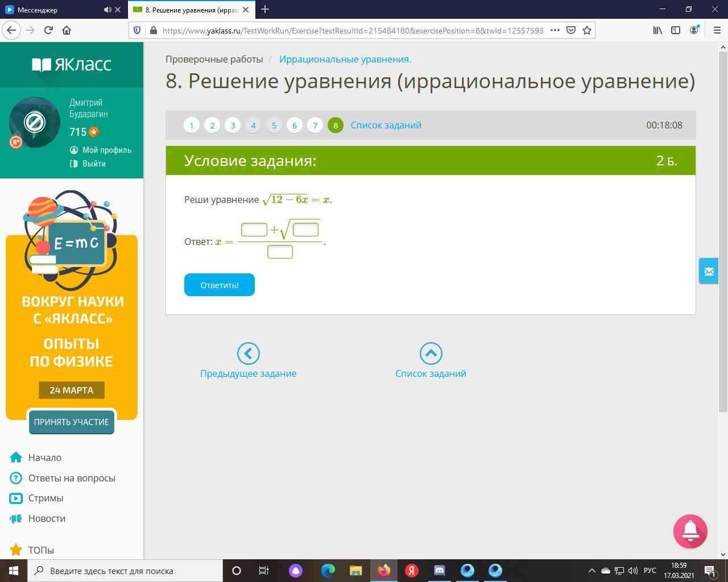Open Новости in the sidebar

tap(47, 518)
